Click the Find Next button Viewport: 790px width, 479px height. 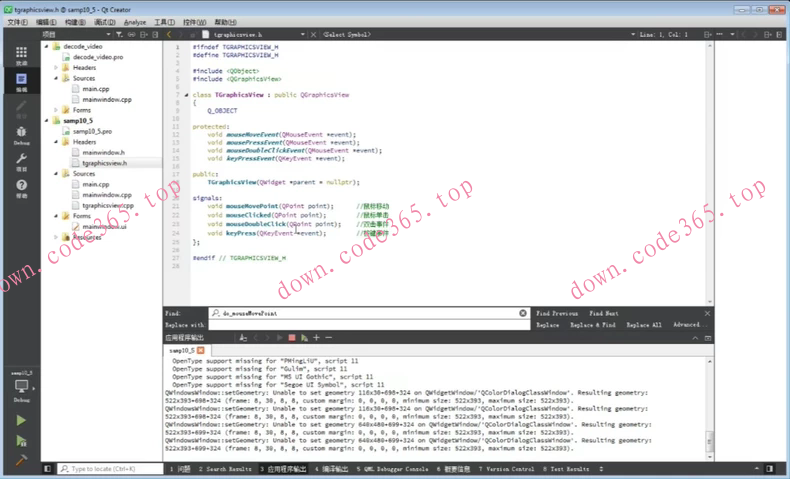coord(603,313)
